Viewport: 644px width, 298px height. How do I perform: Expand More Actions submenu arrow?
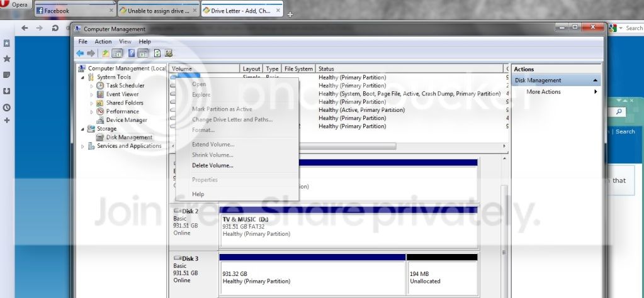[x=596, y=92]
